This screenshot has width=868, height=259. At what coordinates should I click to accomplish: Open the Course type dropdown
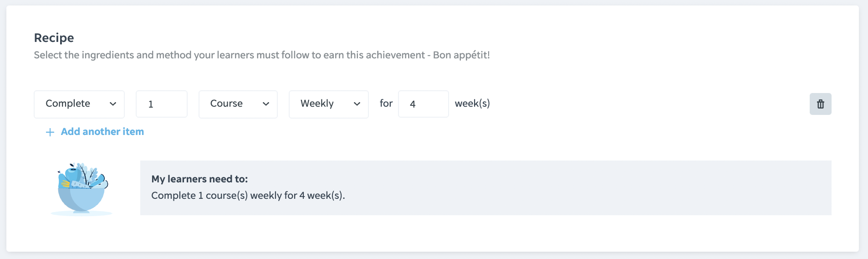238,104
